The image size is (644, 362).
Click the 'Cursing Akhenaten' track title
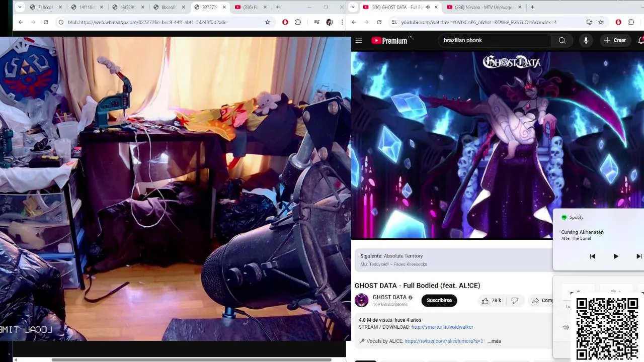(582, 232)
